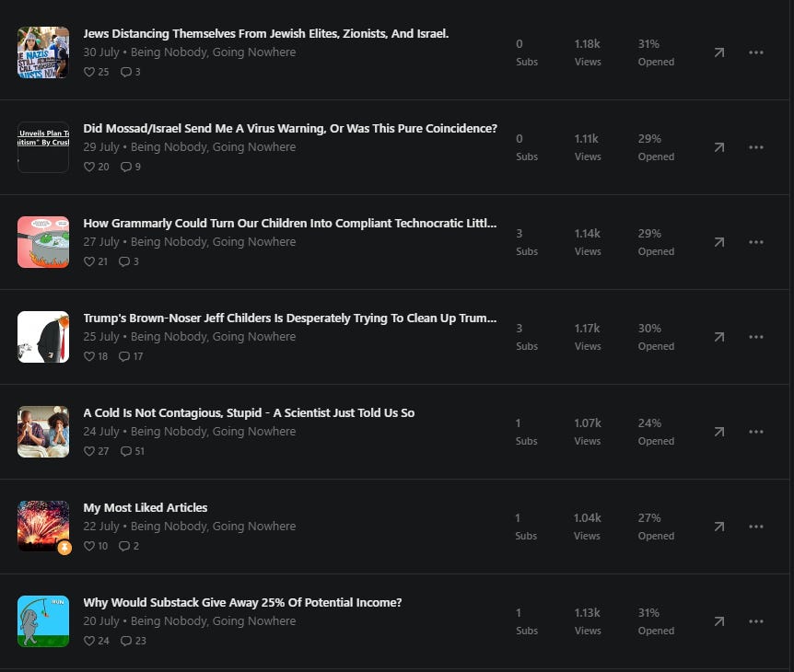Viewport: 794px width, 672px height.
Task: Open comments on Jeff Childers post
Action: (x=124, y=356)
